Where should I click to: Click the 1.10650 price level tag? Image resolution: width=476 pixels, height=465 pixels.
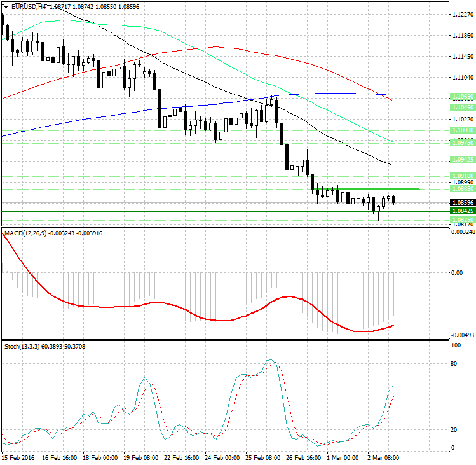tap(461, 97)
